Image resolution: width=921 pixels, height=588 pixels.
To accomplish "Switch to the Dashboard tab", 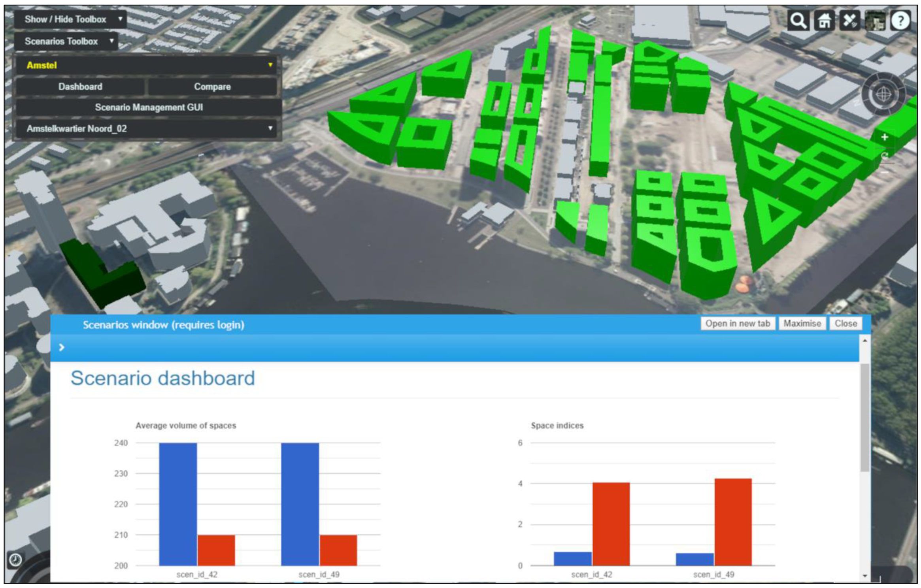I will point(80,87).
